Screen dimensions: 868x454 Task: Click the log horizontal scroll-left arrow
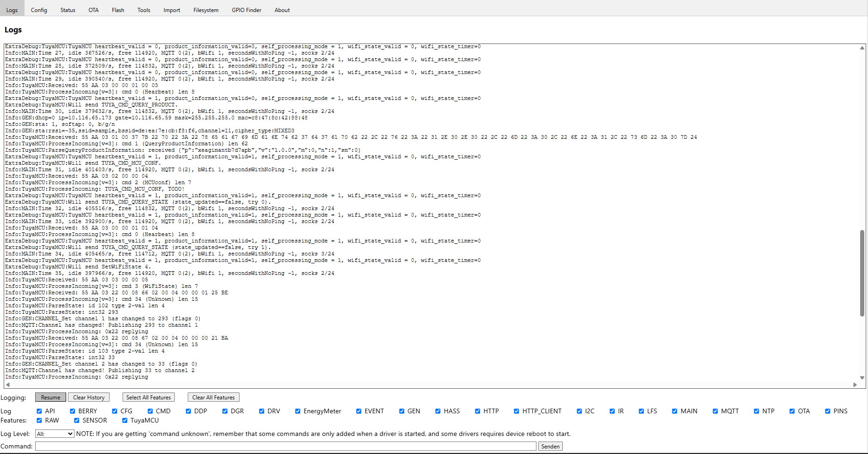[8, 385]
